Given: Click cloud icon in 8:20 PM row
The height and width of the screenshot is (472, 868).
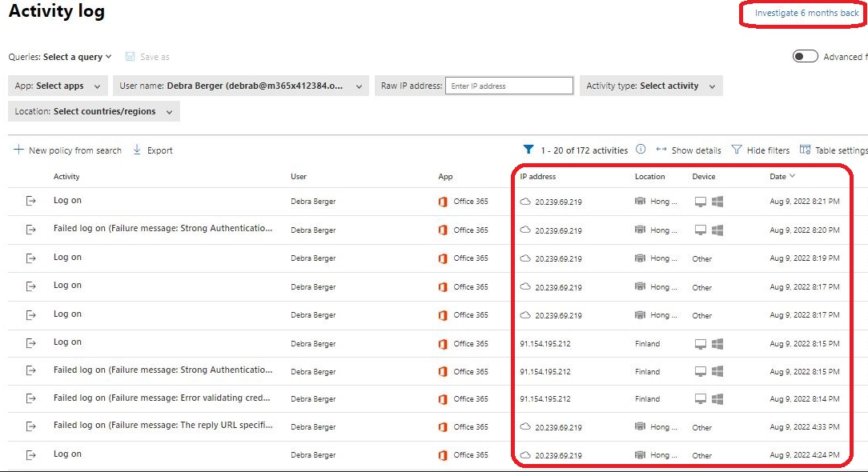Looking at the screenshot, I should [525, 230].
